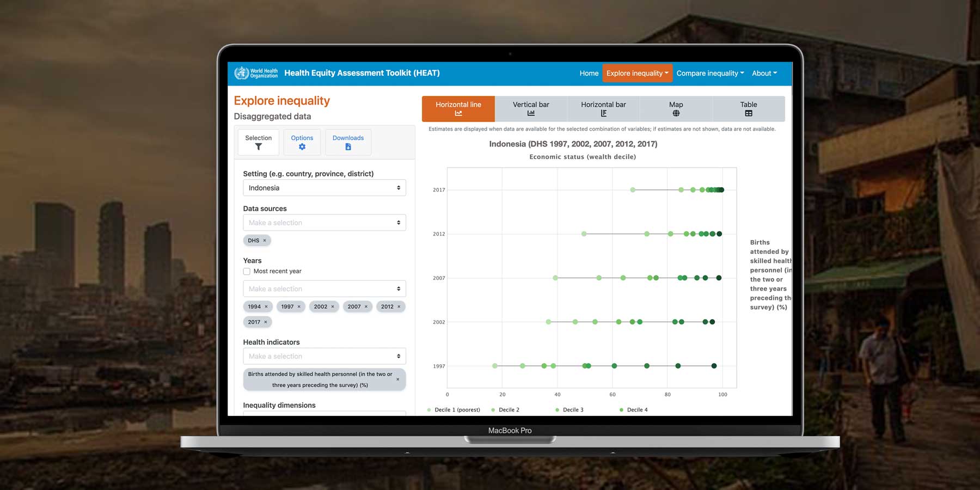The height and width of the screenshot is (490, 980).
Task: Switch to Vertical bar chart view
Action: pyautogui.click(x=531, y=109)
